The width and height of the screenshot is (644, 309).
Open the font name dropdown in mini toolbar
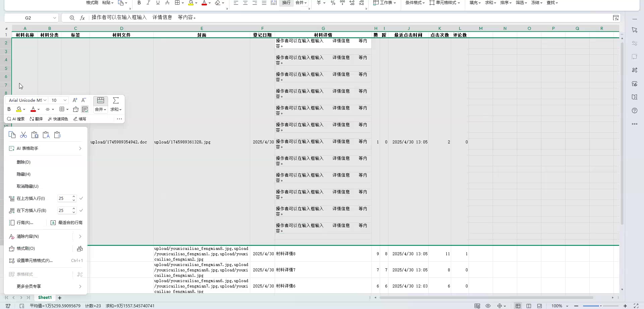point(45,100)
